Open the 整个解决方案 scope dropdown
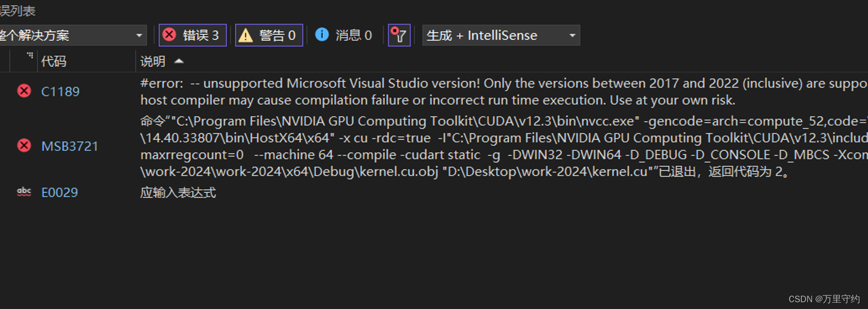Screen dimensions: 868x309 click(72, 35)
